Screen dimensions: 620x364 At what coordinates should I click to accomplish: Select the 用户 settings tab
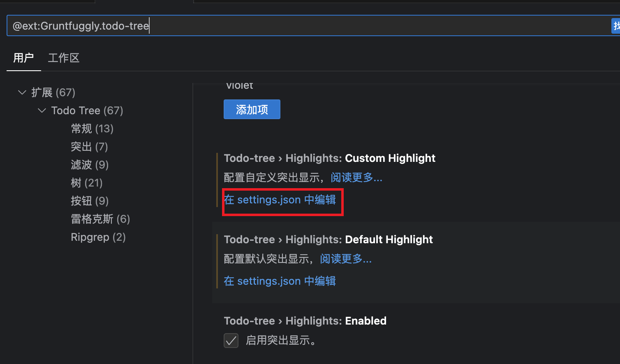click(23, 58)
